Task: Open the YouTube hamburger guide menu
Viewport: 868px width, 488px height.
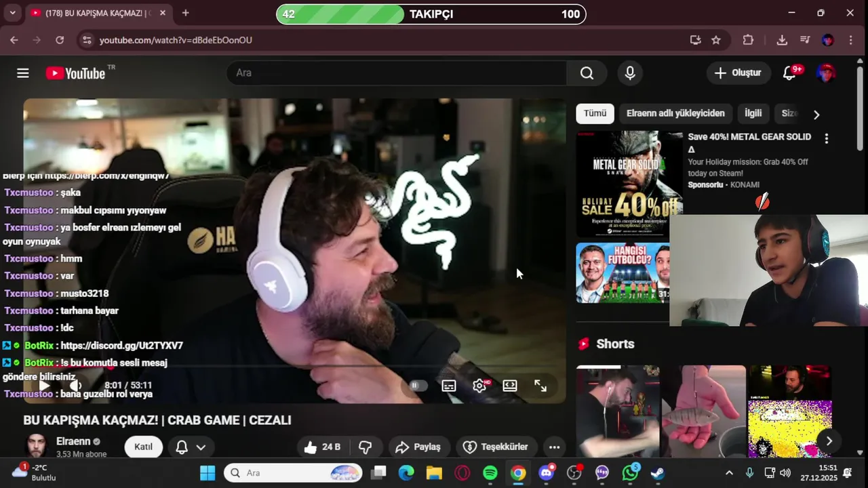Action: pyautogui.click(x=23, y=73)
